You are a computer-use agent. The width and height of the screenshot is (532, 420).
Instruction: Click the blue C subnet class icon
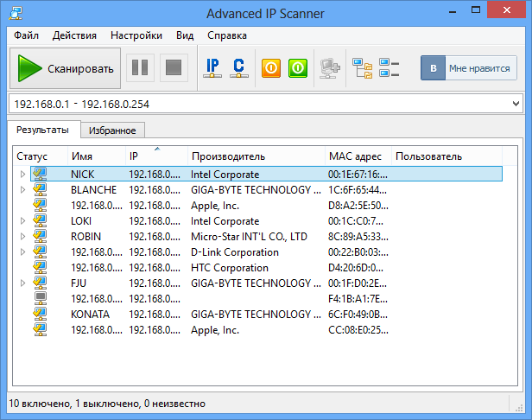[x=239, y=68]
